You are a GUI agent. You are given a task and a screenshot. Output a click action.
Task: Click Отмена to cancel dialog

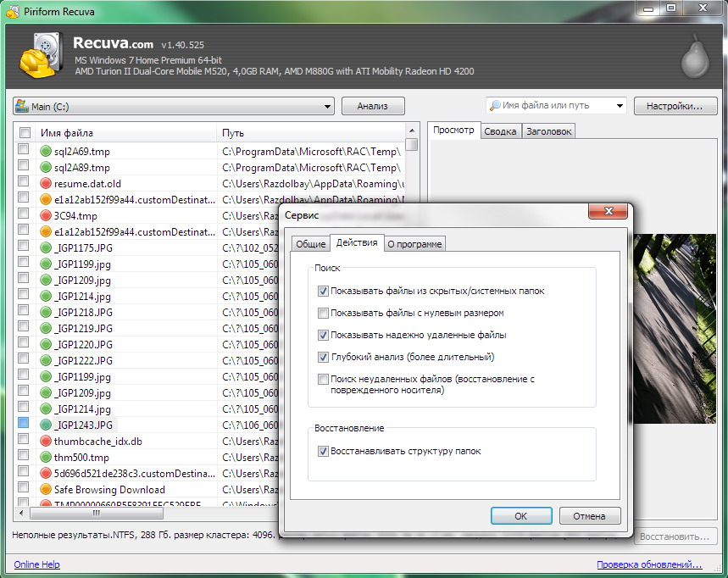pyautogui.click(x=589, y=516)
